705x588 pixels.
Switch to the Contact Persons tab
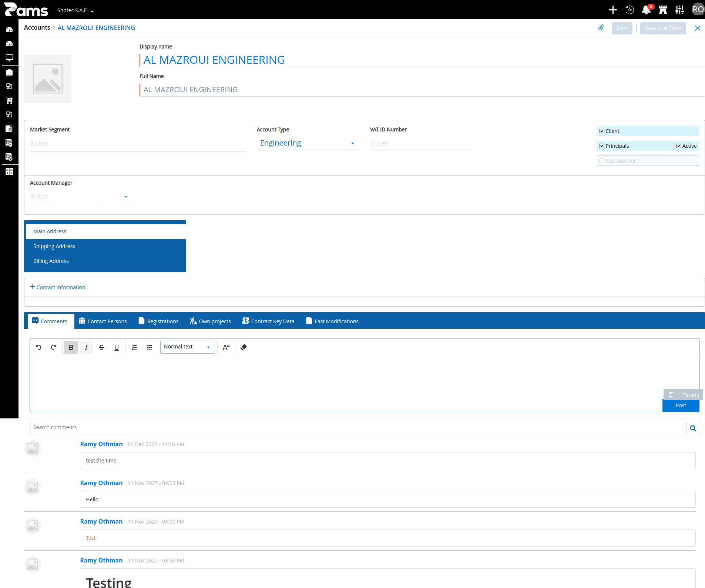pos(103,321)
